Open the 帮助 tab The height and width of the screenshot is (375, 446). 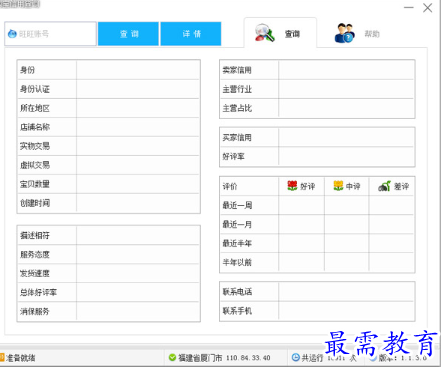coord(357,33)
